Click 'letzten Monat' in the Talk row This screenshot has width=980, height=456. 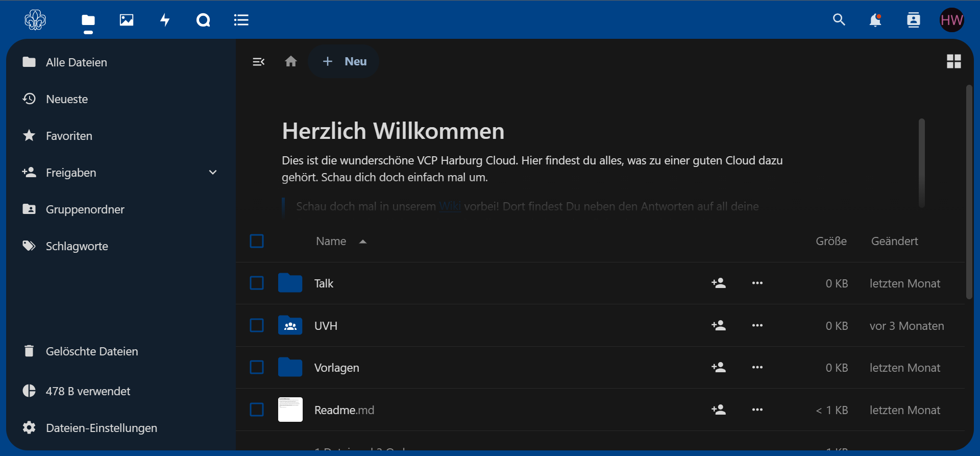tap(905, 283)
